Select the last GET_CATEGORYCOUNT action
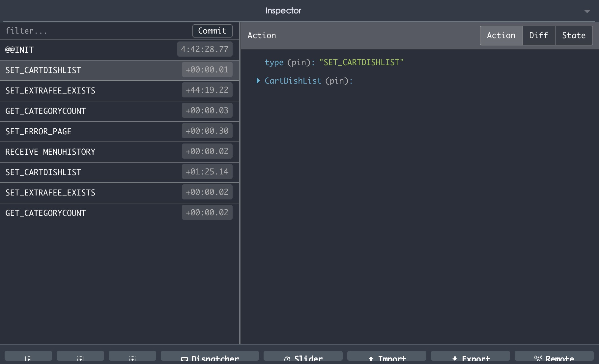The image size is (599, 364). click(x=120, y=213)
